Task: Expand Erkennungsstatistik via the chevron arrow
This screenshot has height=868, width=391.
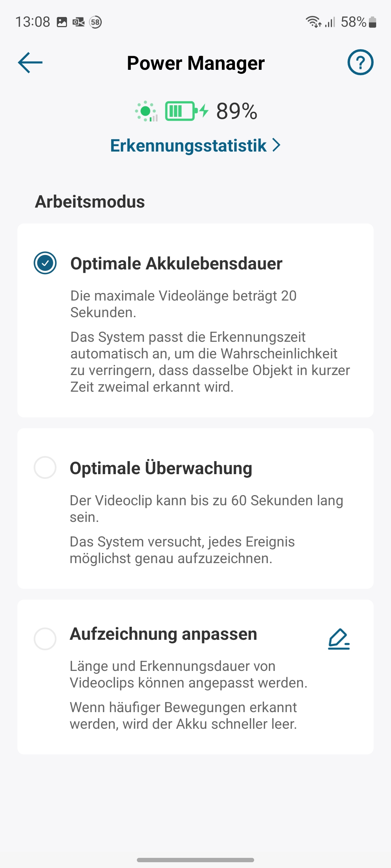Action: tap(277, 145)
